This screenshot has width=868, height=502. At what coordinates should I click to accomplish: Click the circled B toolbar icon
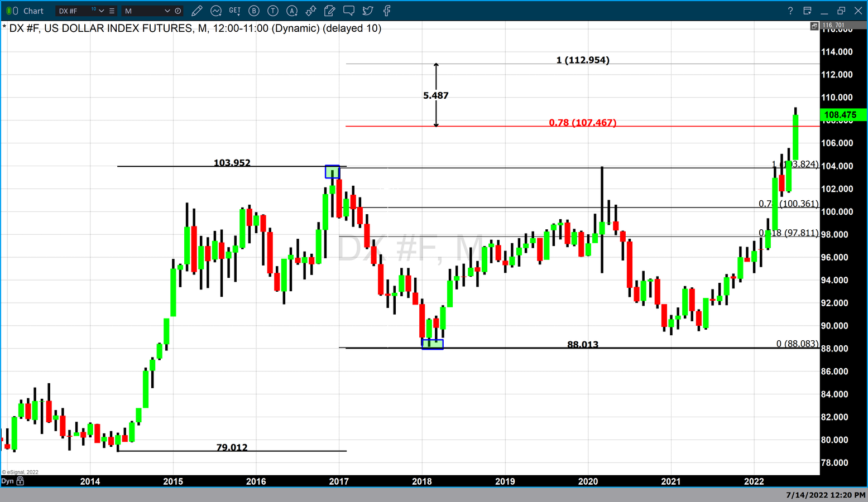tap(254, 11)
